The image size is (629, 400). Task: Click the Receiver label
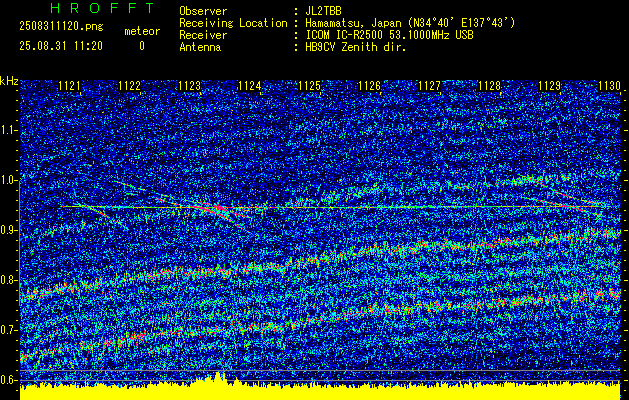click(203, 35)
